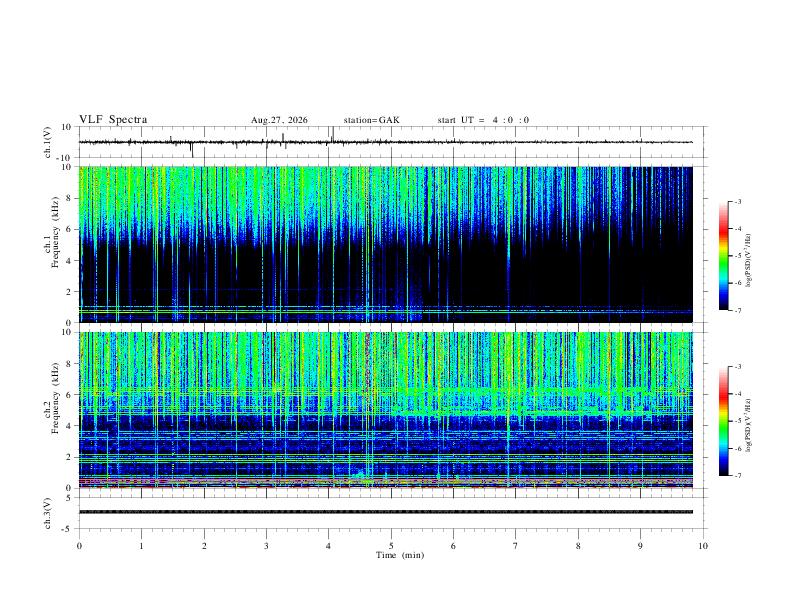Image resolution: width=792 pixels, height=612 pixels.
Task: Click the Aug.27, 2026 date label
Action: coord(279,120)
